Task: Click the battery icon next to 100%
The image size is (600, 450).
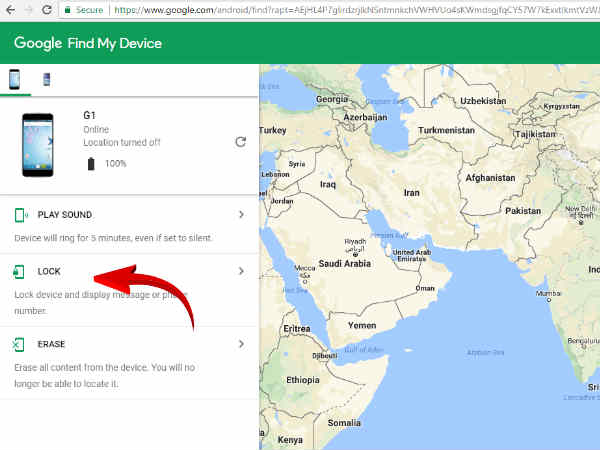Action: pyautogui.click(x=91, y=164)
